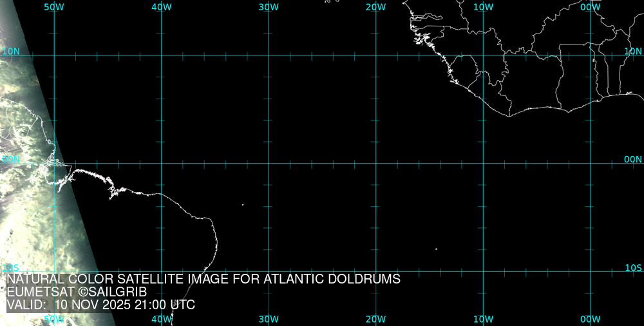
Task: Click the EUMETSAT ©SAILGRIB copyright text
Action: click(77, 292)
